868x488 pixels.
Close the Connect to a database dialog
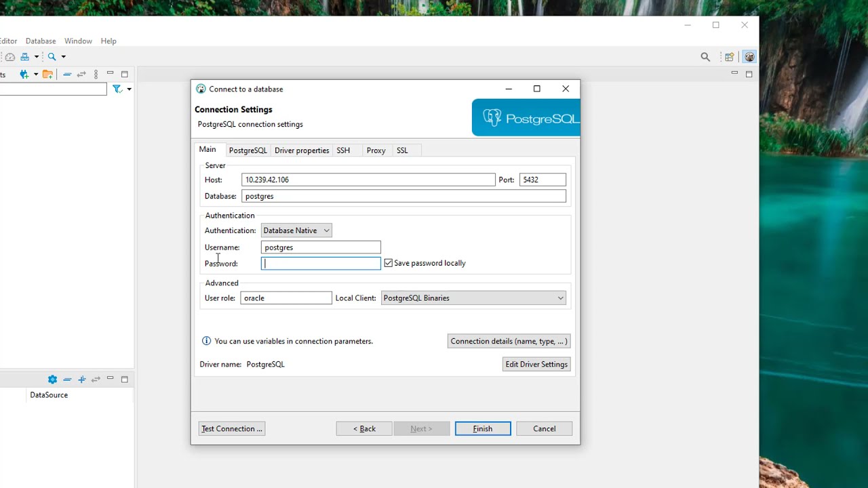[566, 89]
